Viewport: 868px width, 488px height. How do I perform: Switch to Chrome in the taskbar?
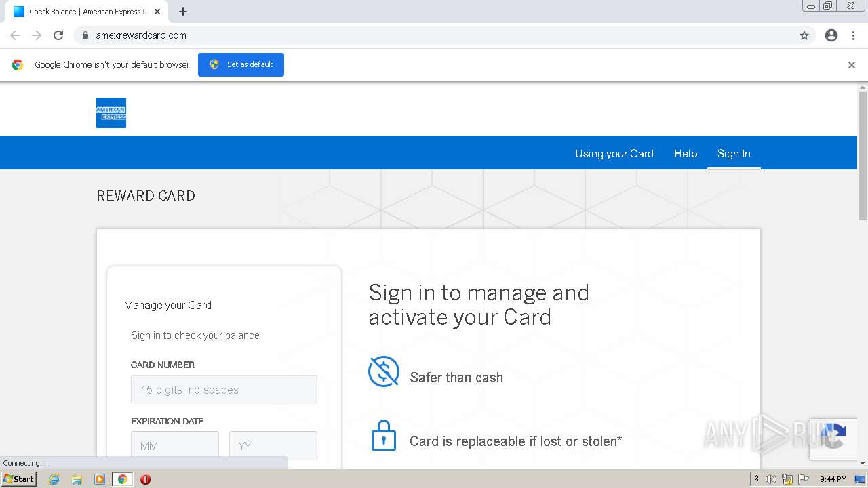[x=123, y=479]
